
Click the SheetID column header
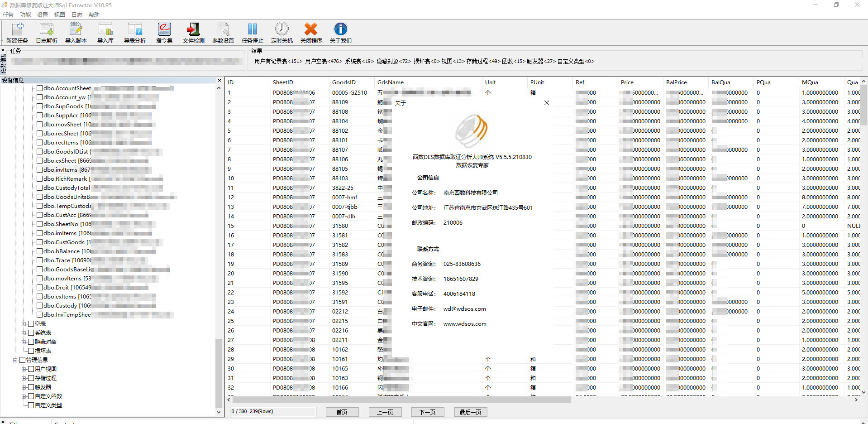[299, 82]
